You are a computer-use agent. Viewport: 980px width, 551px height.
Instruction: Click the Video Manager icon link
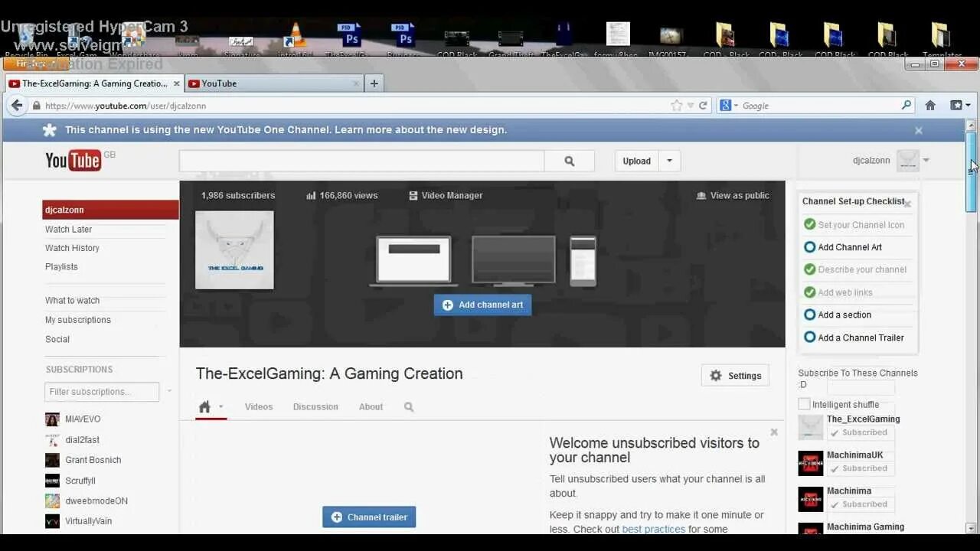(x=445, y=195)
